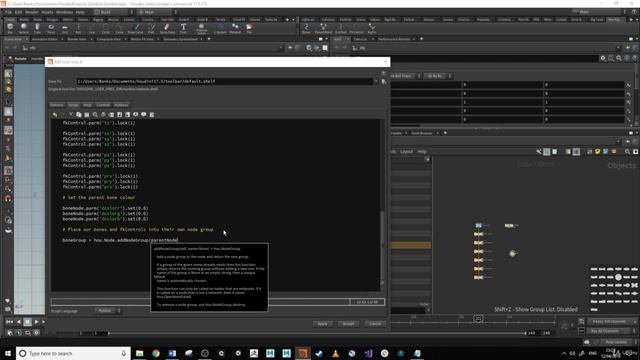Select the Tube shelf tool
This screenshot has width=640, height=360.
coord(37,28)
